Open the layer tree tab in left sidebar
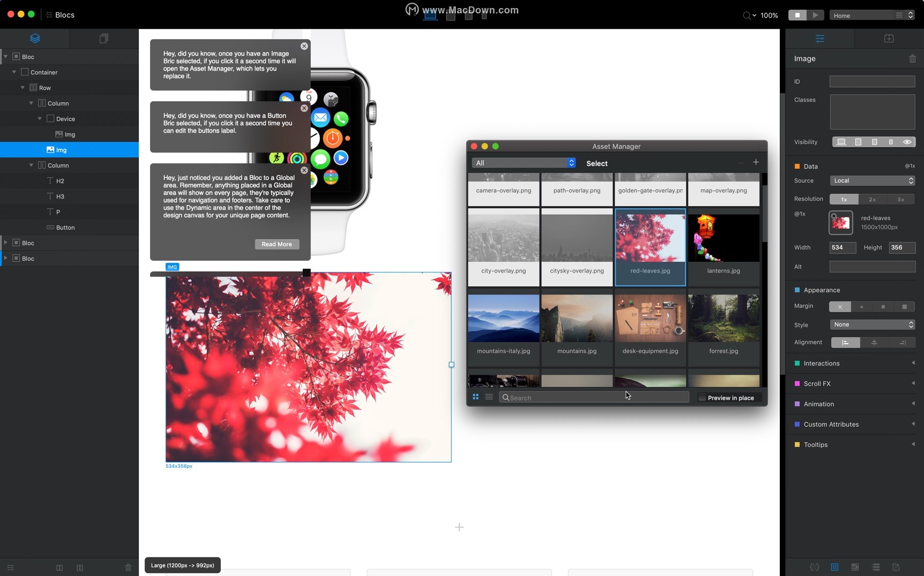This screenshot has height=576, width=924. [35, 39]
